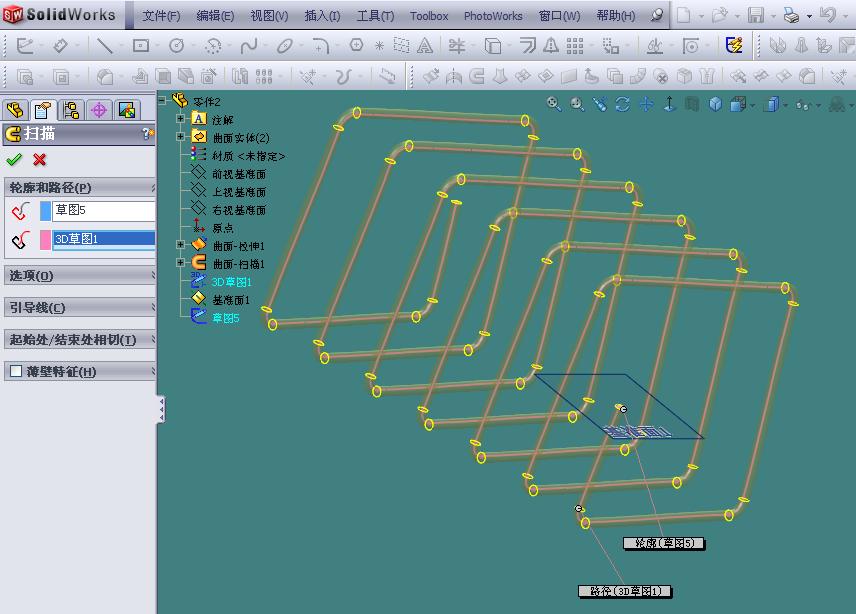Select the Sketch Fillet tool
The height and width of the screenshot is (614, 856).
320,46
